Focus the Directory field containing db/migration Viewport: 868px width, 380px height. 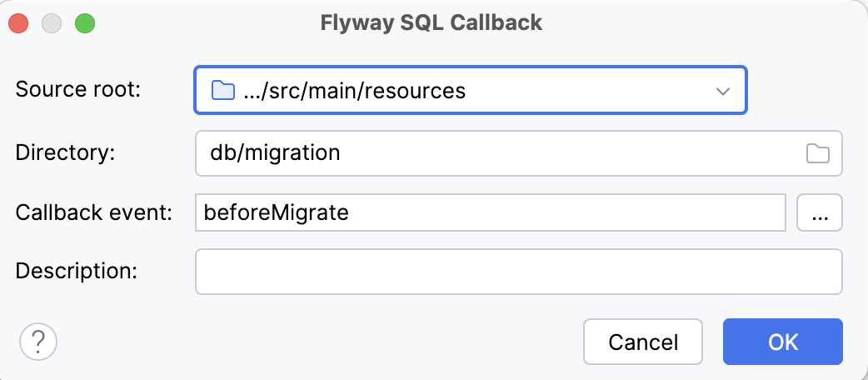pos(491,153)
